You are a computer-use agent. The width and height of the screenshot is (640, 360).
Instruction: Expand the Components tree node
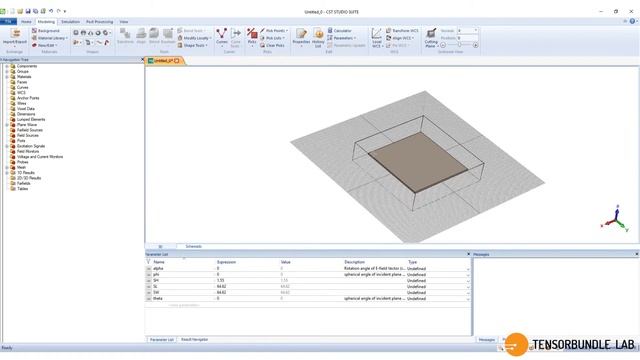coord(7,66)
